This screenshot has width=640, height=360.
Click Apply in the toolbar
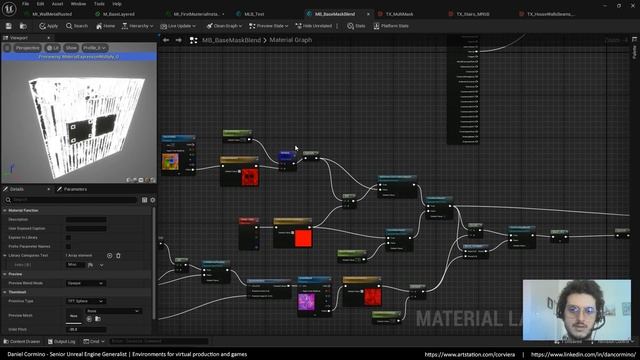coord(49,26)
